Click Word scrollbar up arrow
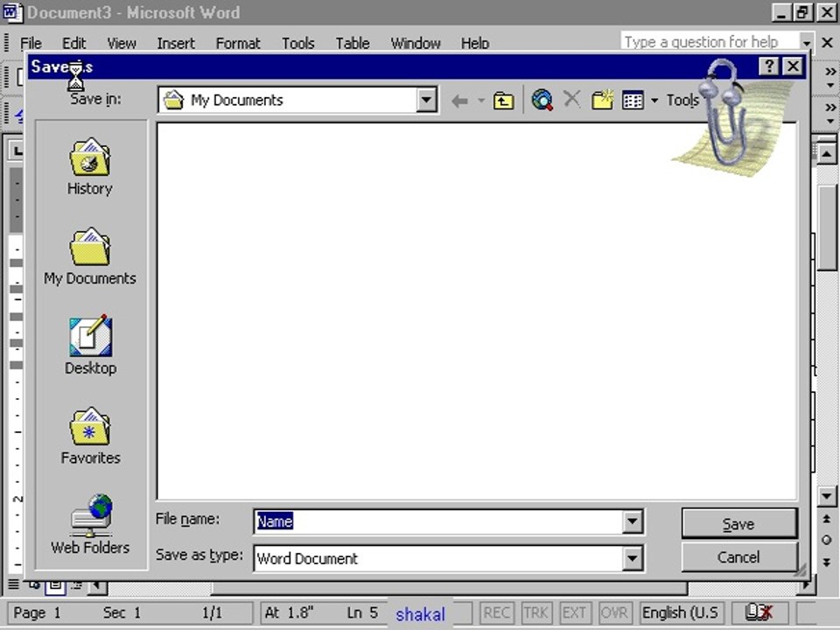 coord(827,155)
